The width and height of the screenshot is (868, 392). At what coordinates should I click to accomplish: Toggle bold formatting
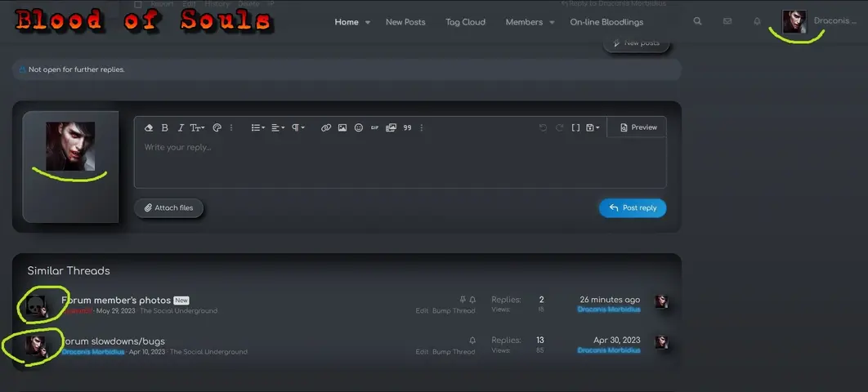[x=165, y=127]
